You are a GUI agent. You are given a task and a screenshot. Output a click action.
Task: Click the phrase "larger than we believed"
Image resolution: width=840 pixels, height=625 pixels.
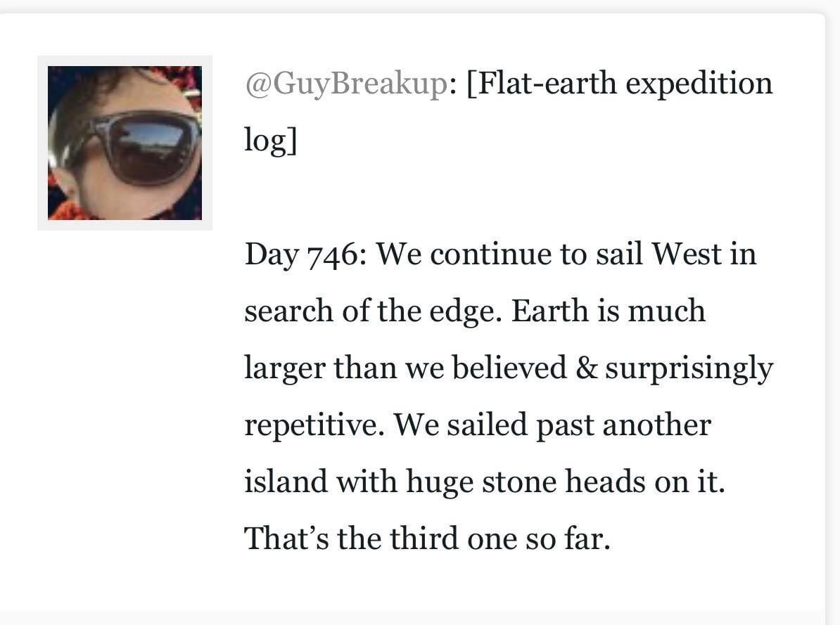tap(405, 368)
